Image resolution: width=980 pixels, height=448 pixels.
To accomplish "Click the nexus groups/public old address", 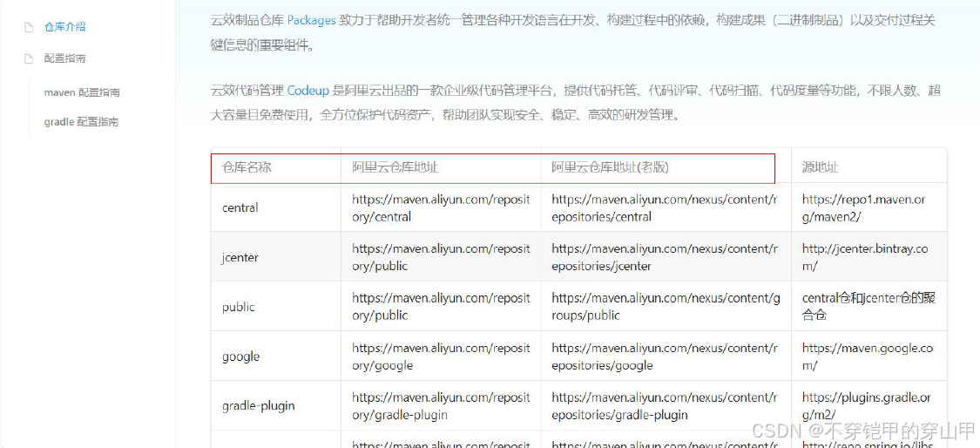I will click(x=666, y=307).
